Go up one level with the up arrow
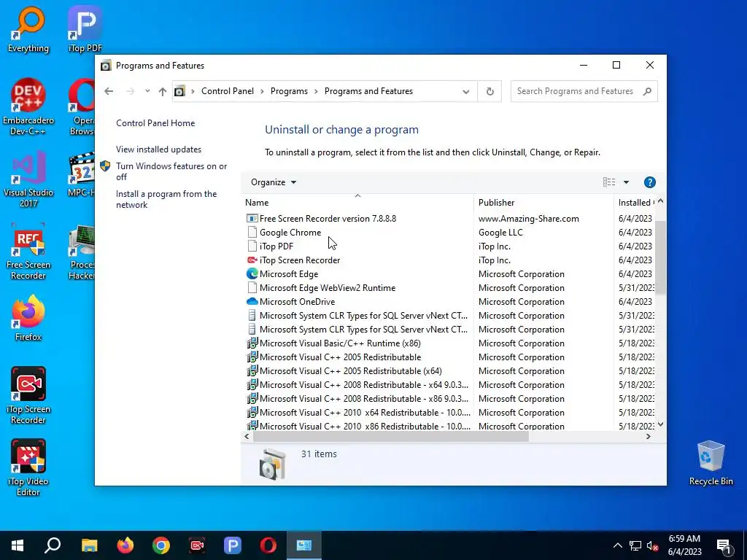This screenshot has width=747, height=560. pyautogui.click(x=163, y=91)
